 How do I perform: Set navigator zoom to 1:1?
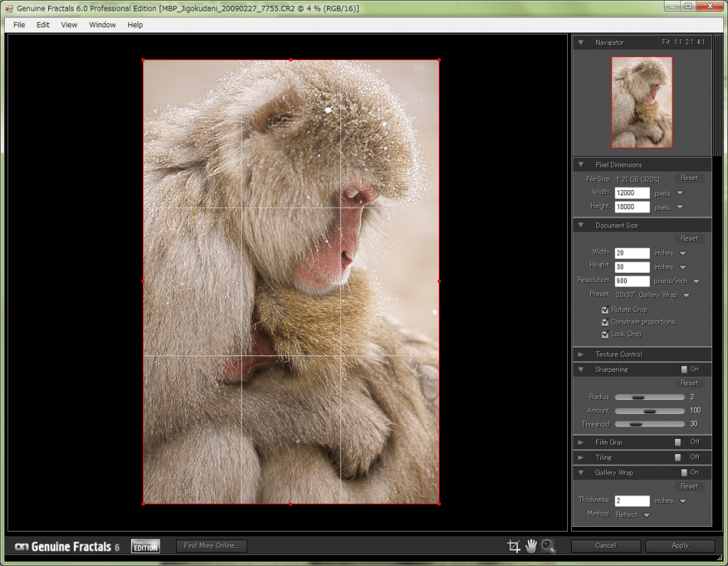click(x=678, y=42)
